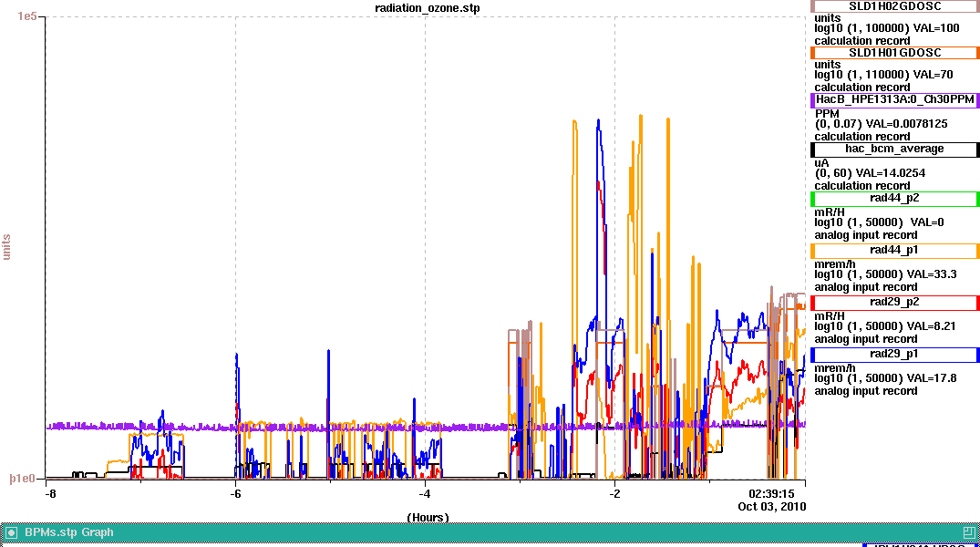Screen dimensions: 980x547
Task: Click the radiation_ozone.stp graph title
Action: [x=428, y=8]
